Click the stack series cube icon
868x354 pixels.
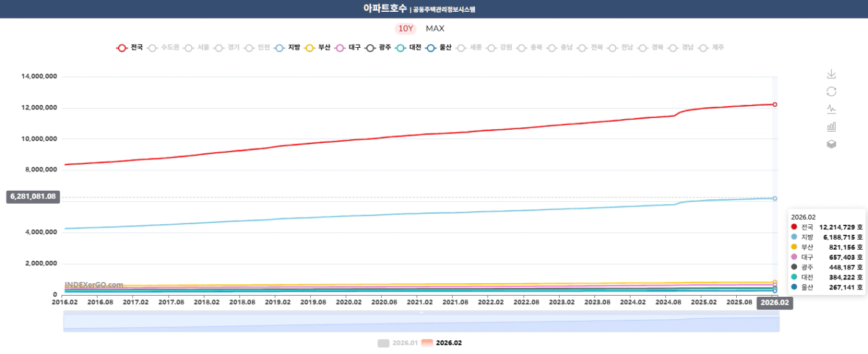(831, 144)
